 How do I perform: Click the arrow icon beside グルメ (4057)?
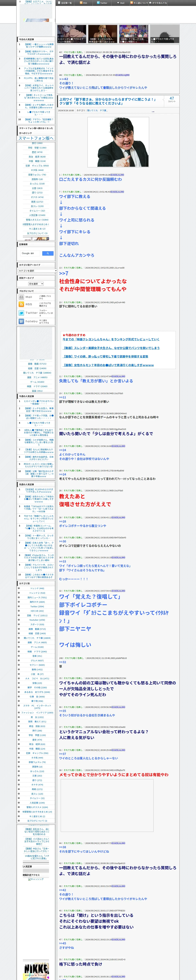[19, 660]
